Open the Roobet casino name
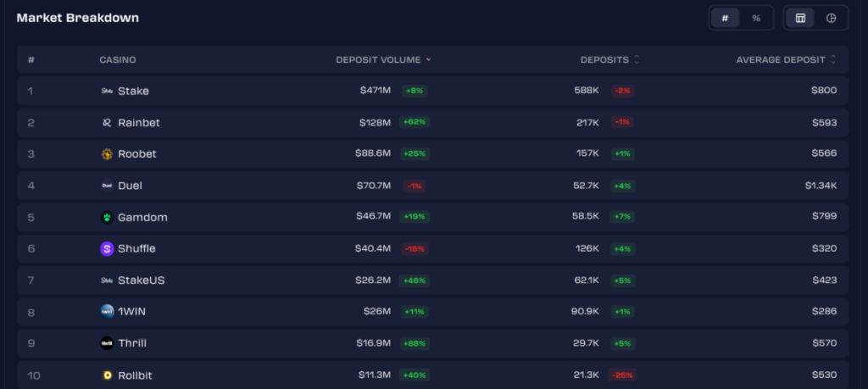The width and height of the screenshot is (868, 389). (137, 154)
